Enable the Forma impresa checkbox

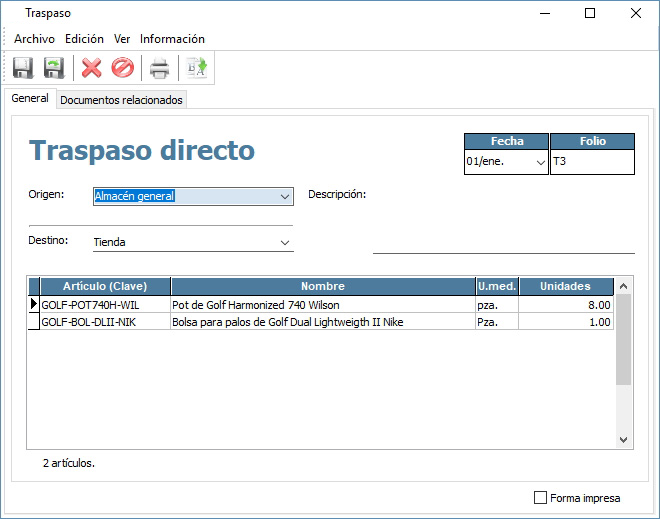point(541,498)
